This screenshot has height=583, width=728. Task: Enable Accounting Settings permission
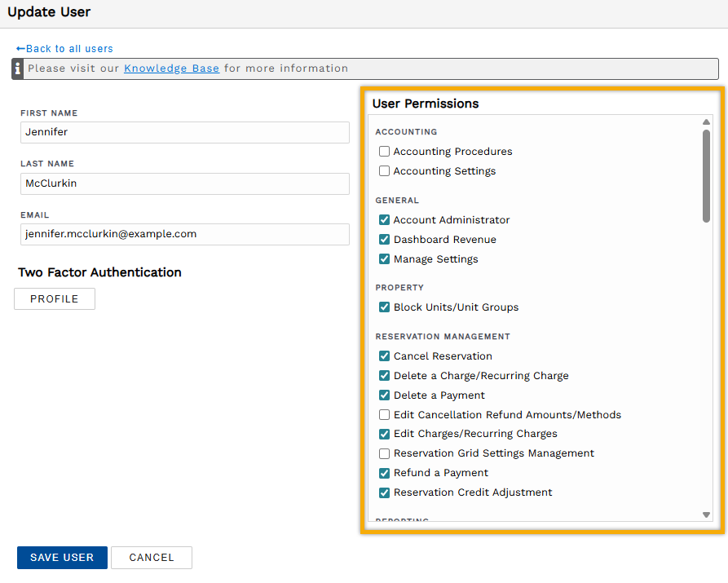[384, 171]
